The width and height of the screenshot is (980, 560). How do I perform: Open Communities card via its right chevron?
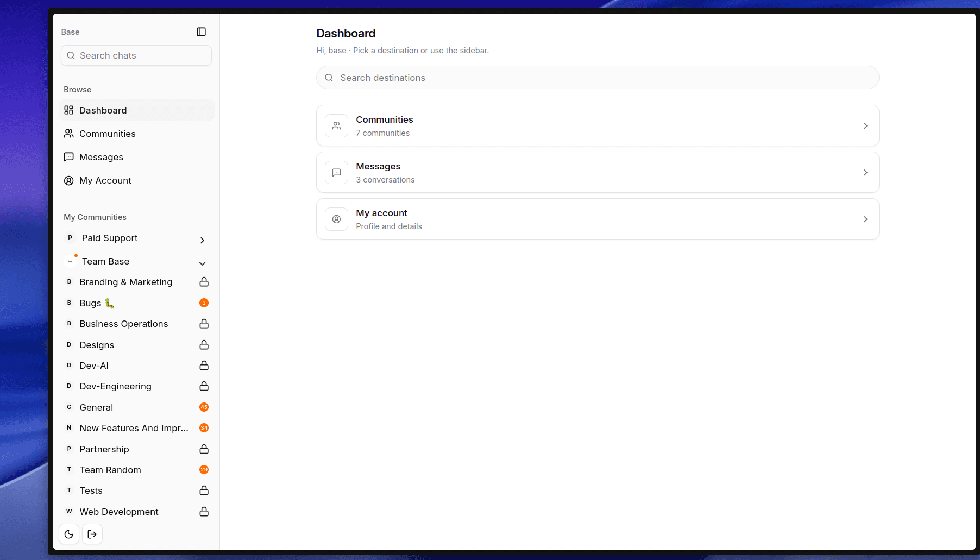tap(866, 126)
